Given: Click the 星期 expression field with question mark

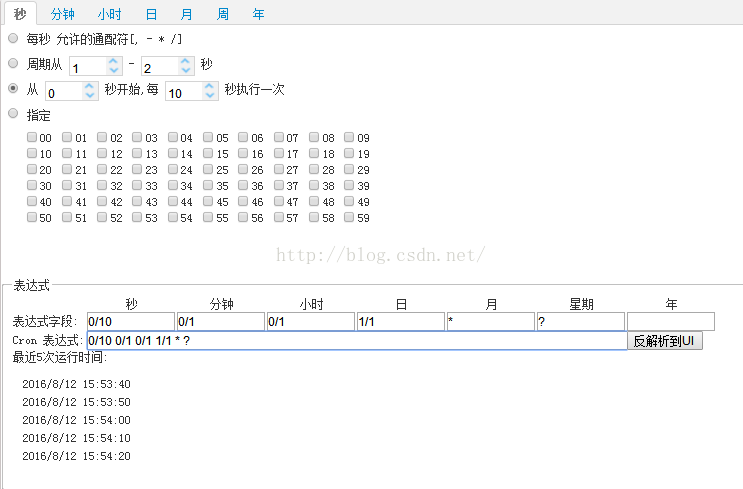Looking at the screenshot, I should tap(581, 322).
